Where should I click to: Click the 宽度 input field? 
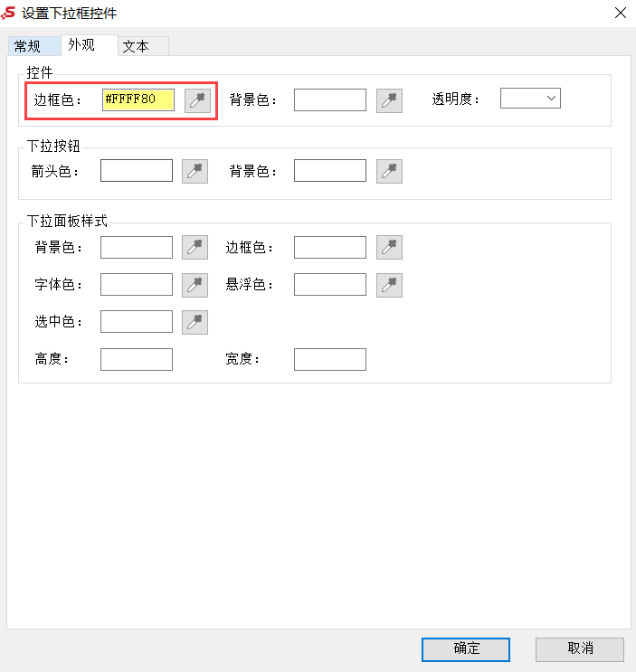(330, 359)
